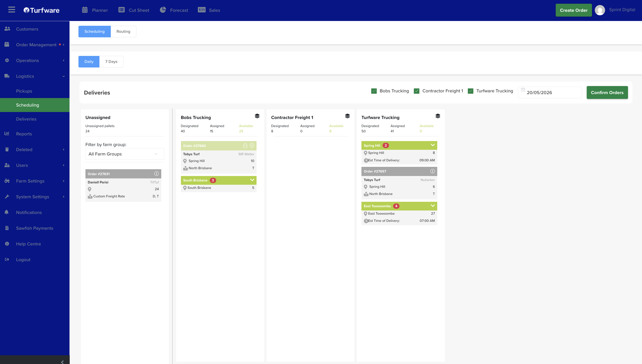Click the red badge 4 on East Toowoomba

tap(396, 206)
